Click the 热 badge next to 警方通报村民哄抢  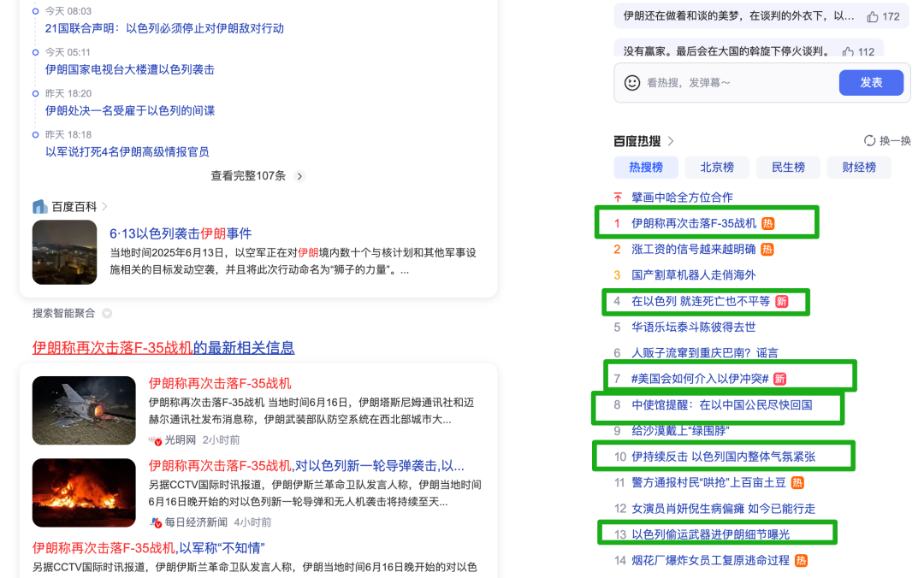(797, 483)
